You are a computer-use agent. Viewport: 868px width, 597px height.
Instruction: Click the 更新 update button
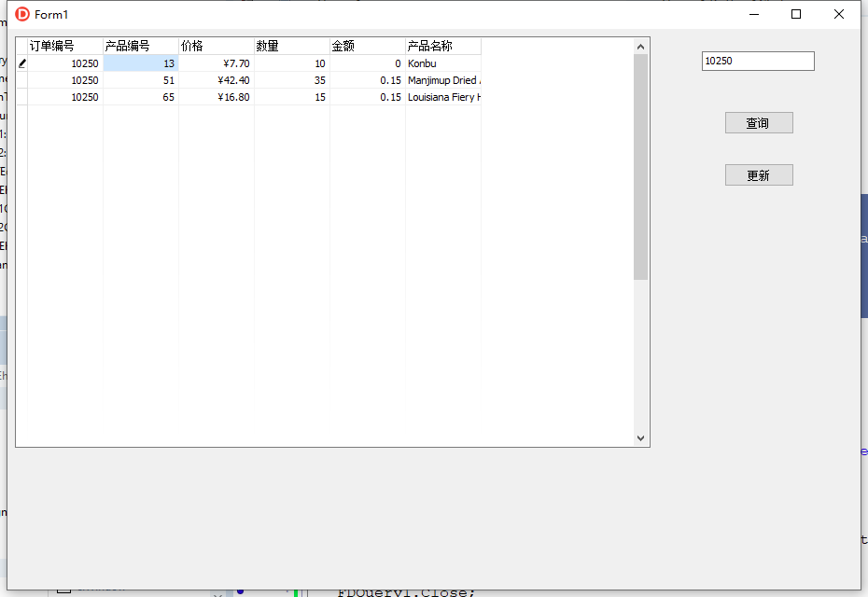(758, 174)
